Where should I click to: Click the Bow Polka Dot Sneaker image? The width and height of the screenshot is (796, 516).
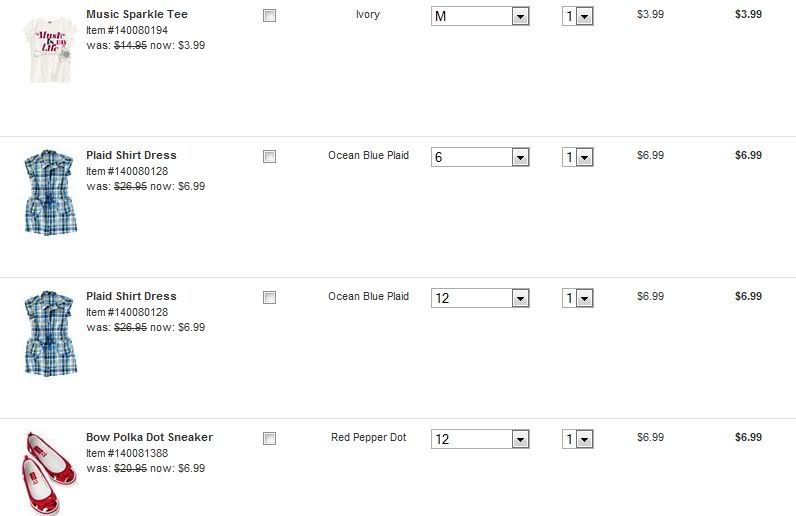[49, 472]
